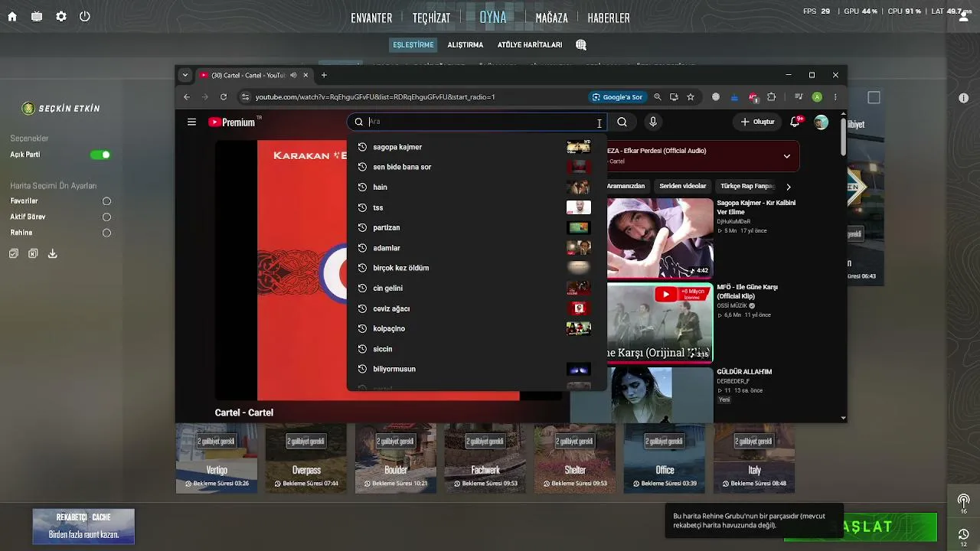
Task: Click the media control icon in Chrome toolbar
Action: (799, 97)
